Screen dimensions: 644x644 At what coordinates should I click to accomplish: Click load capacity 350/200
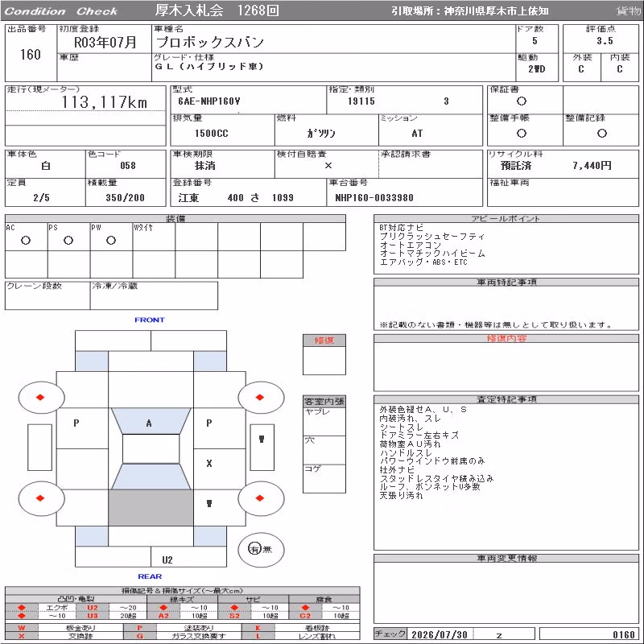[126, 197]
